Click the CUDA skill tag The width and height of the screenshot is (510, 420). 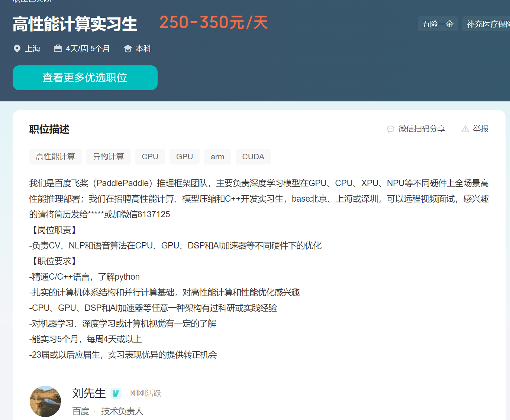[x=253, y=157]
